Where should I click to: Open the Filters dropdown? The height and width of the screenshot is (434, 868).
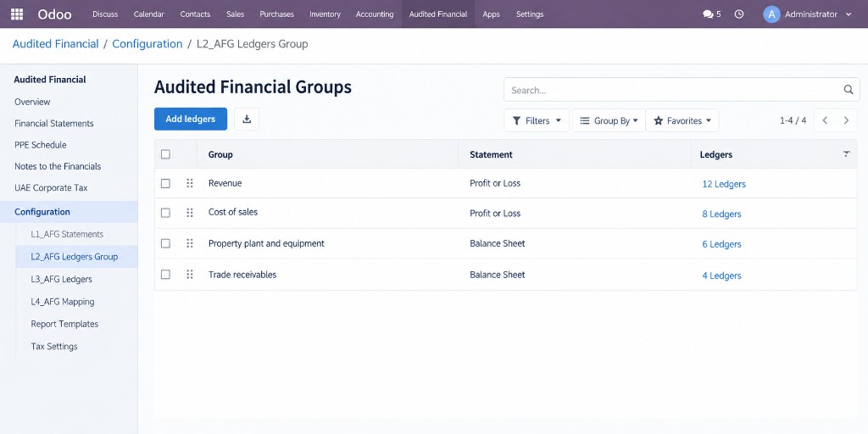pyautogui.click(x=537, y=120)
